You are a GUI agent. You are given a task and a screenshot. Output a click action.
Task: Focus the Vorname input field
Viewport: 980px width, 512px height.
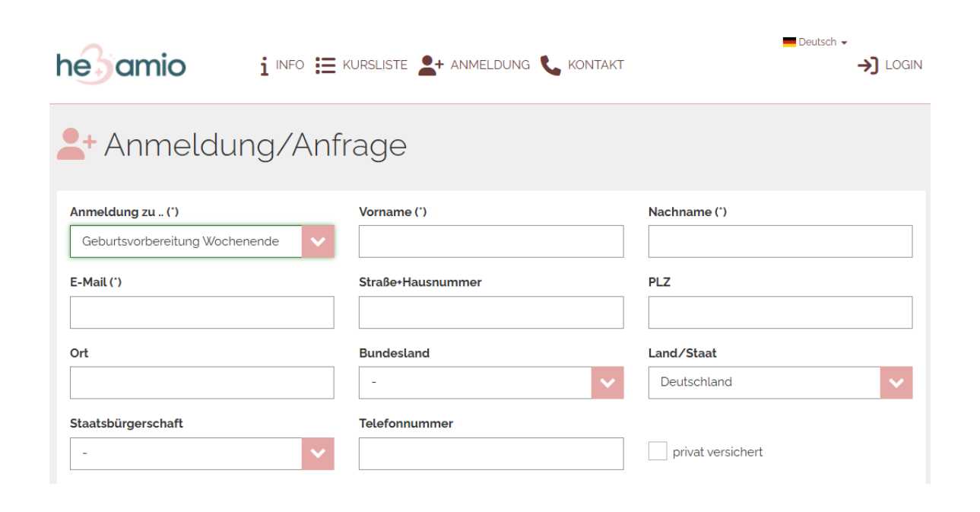click(x=490, y=242)
